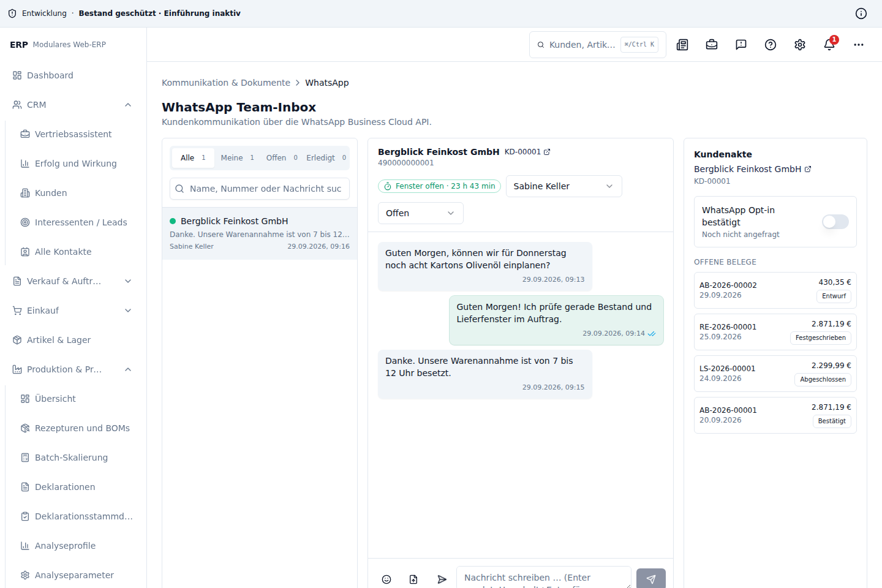882x588 pixels.
Task: Expand the Verkauf & Auftr... section
Action: (128, 281)
